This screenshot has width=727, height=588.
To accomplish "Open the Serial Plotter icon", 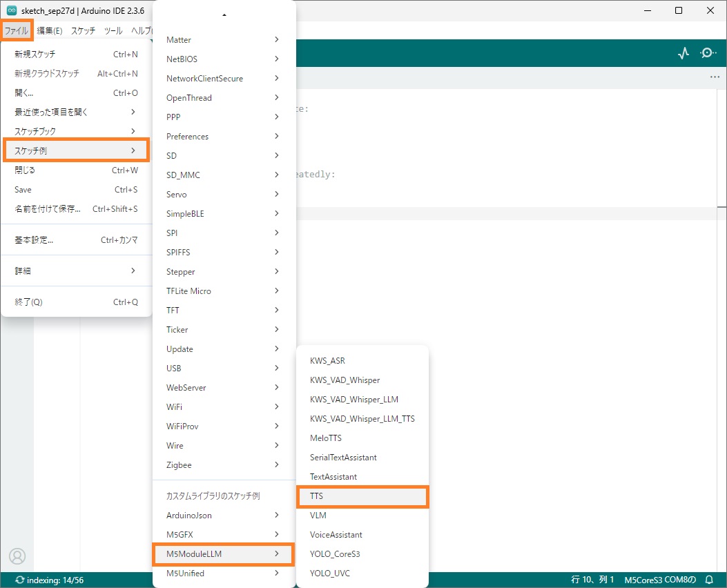I will click(x=684, y=53).
